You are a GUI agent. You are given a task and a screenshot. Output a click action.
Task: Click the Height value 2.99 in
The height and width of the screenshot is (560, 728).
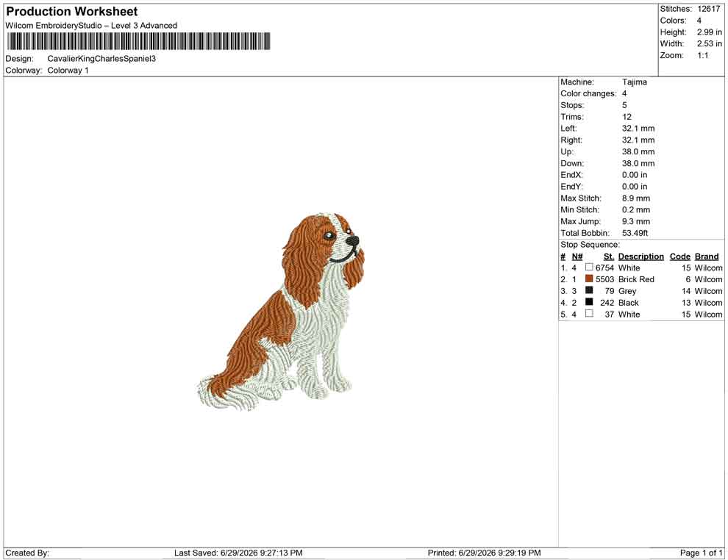tap(709, 32)
